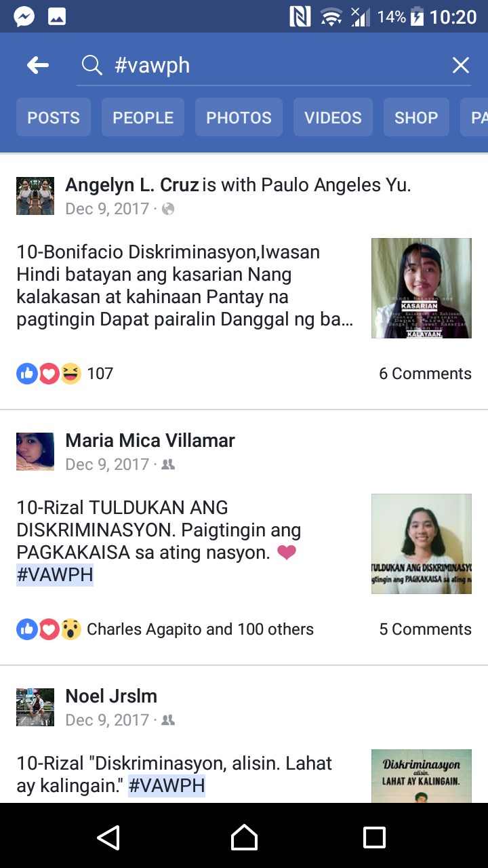
Task: Open Noel Jrslm's profile picture
Action: [x=35, y=707]
